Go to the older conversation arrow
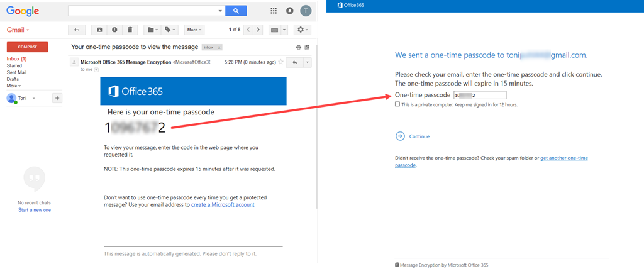 click(258, 30)
